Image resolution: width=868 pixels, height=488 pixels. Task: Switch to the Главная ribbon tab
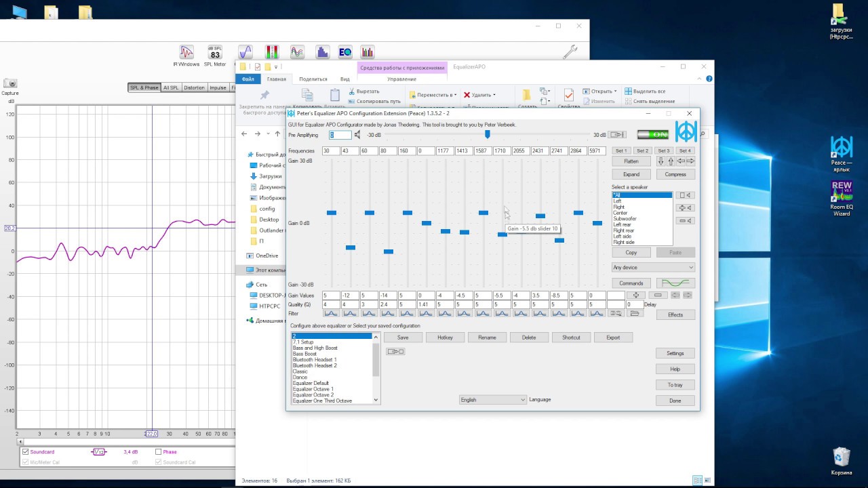click(277, 79)
